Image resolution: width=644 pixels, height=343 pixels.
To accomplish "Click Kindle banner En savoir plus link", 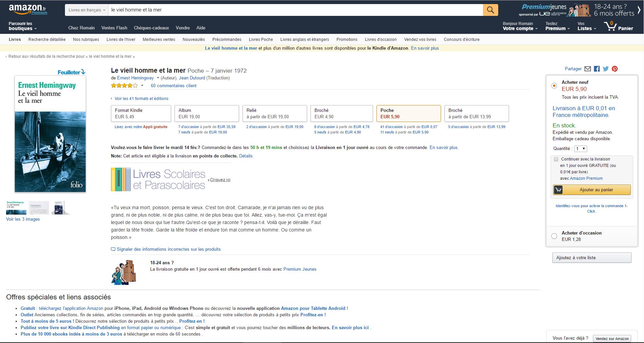I will pos(425,48).
